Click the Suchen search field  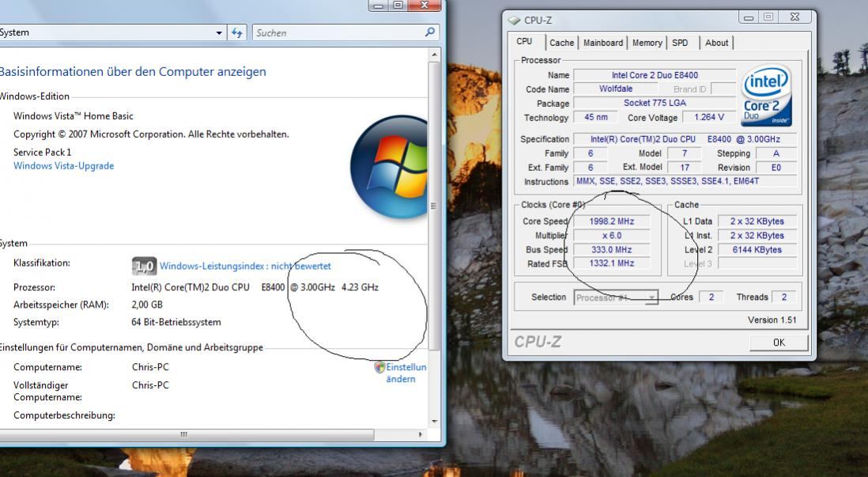click(338, 32)
